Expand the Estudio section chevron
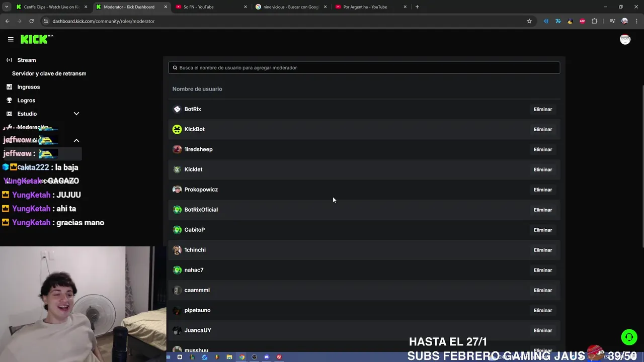The height and width of the screenshot is (362, 644). pos(76,114)
